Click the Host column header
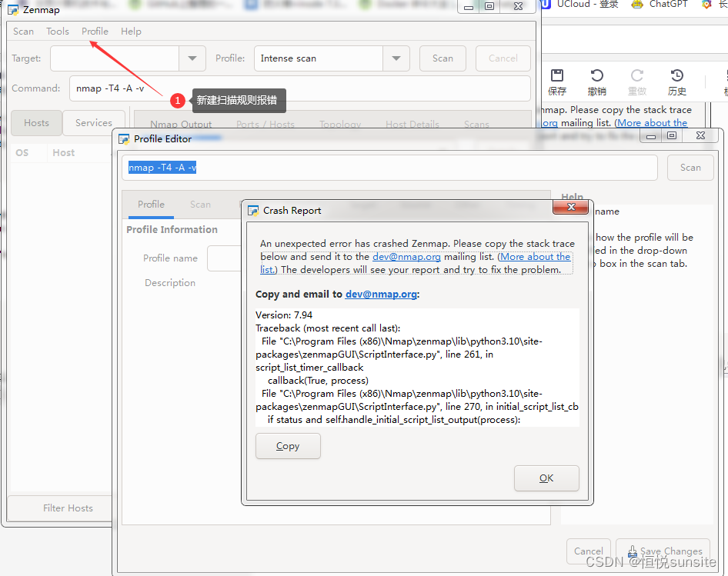 point(64,153)
